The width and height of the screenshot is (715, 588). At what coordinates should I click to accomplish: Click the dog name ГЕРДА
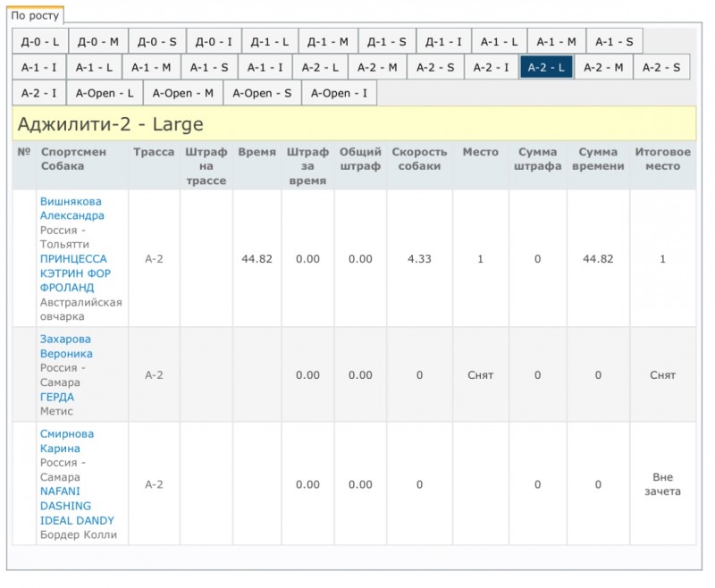pos(57,397)
